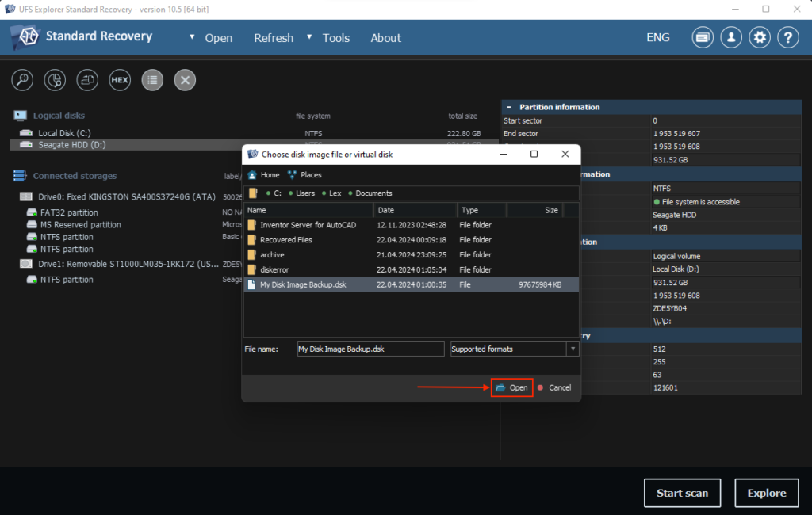The width and height of the screenshot is (812, 515).
Task: Select the Recovered Files folder
Action: (x=285, y=240)
